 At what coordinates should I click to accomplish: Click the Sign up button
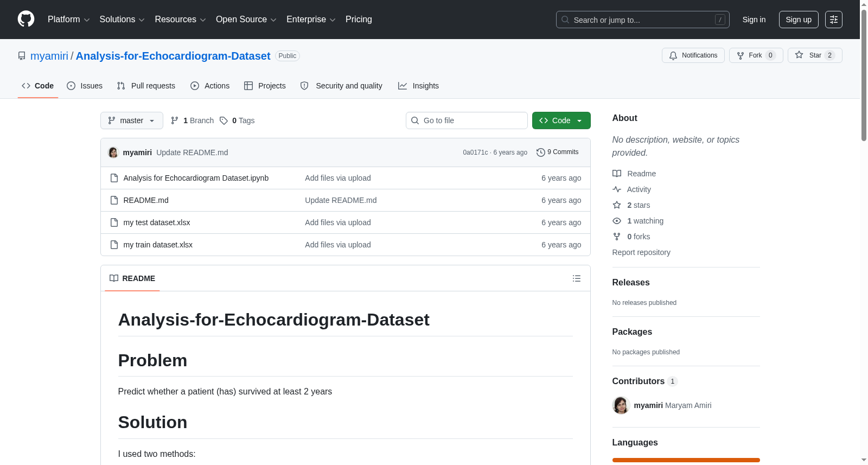(x=799, y=20)
